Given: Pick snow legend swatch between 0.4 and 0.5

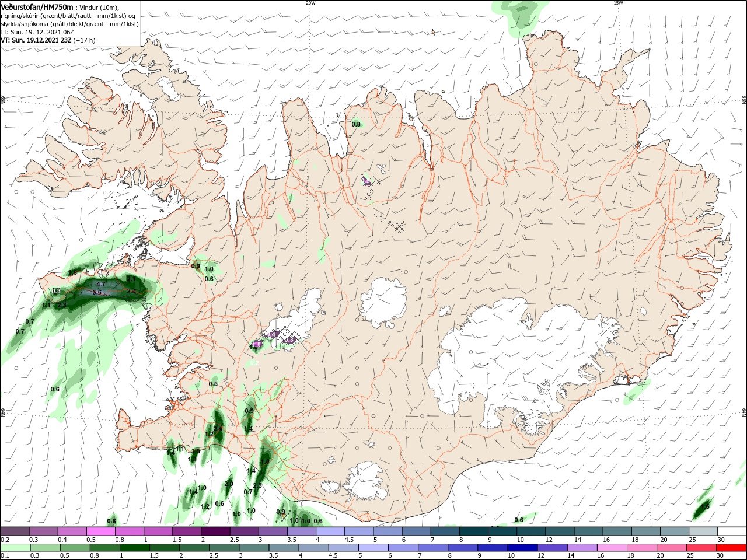Looking at the screenshot, I should pos(72,531).
